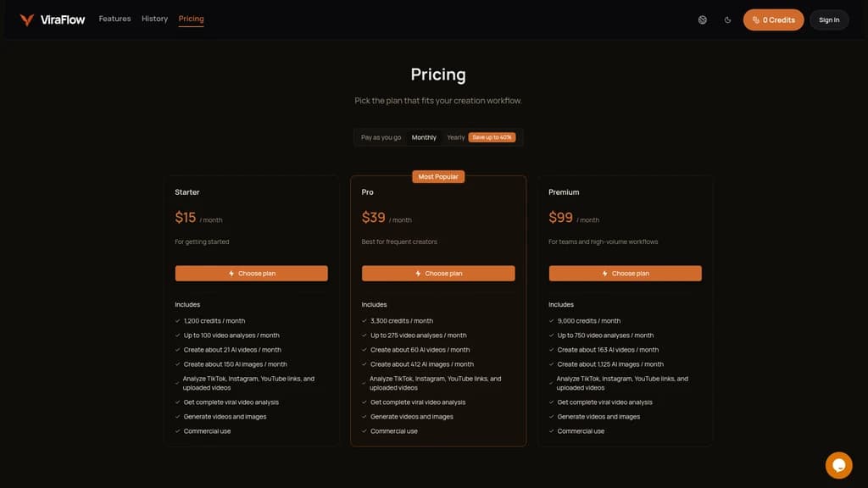Open the Features nav item

[114, 19]
